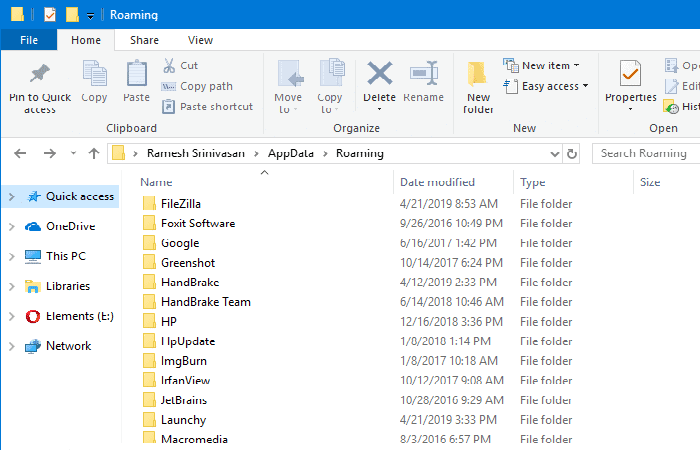The height and width of the screenshot is (450, 700).
Task: Click the Copy to icon in Organize
Action: pos(332,72)
